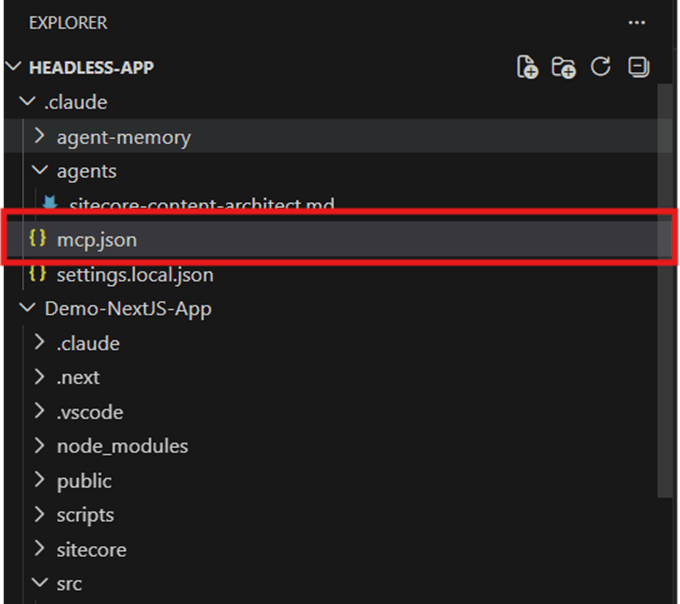This screenshot has width=680, height=604.
Task: Open settings.local.json file
Action: click(x=135, y=274)
